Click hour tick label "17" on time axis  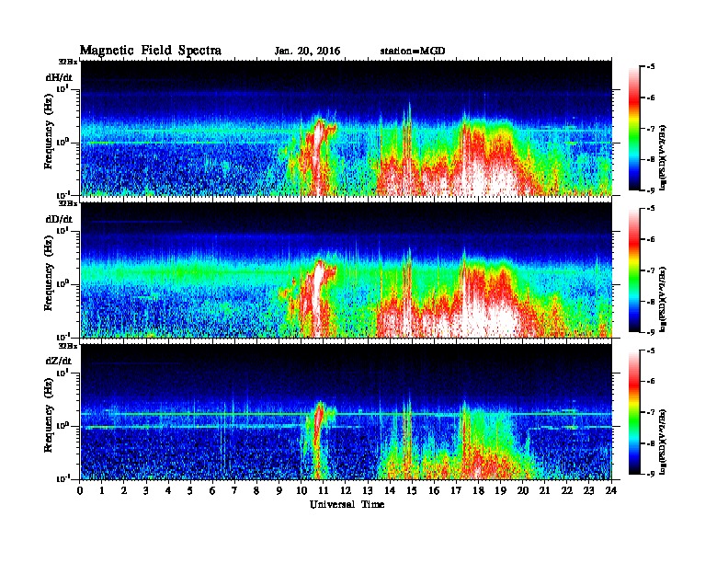coord(457,491)
